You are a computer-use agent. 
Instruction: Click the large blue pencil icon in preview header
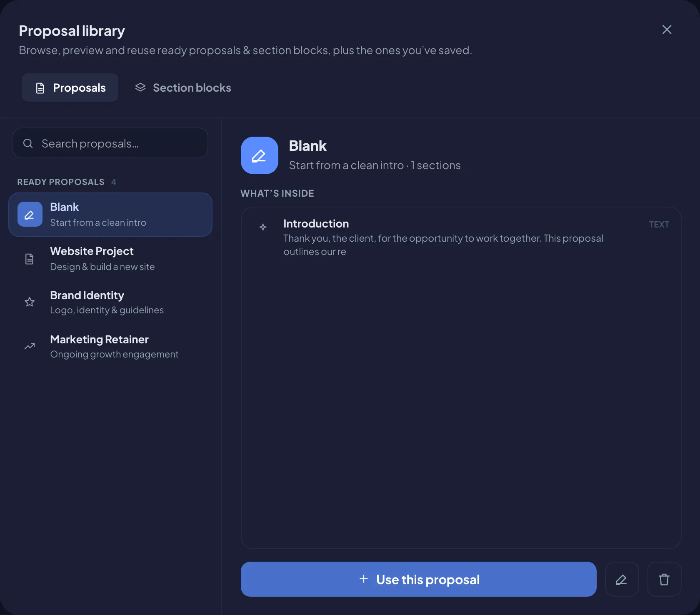coord(259,155)
